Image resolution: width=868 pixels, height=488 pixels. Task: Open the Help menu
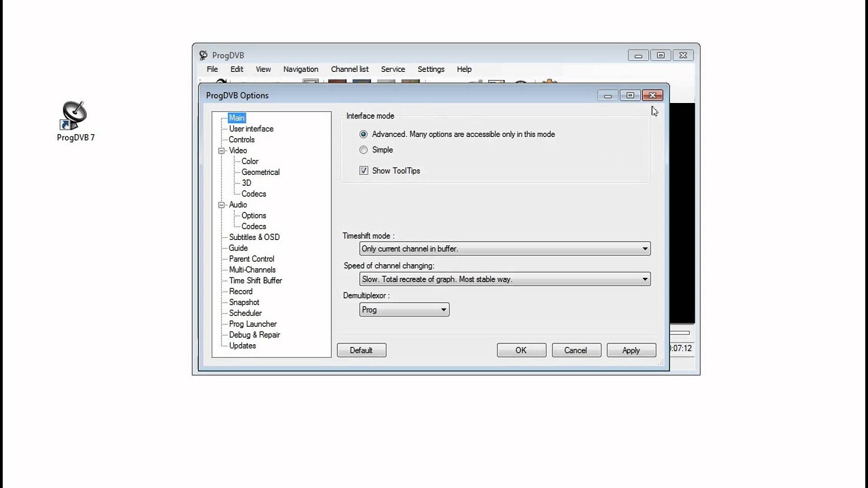pyautogui.click(x=464, y=69)
